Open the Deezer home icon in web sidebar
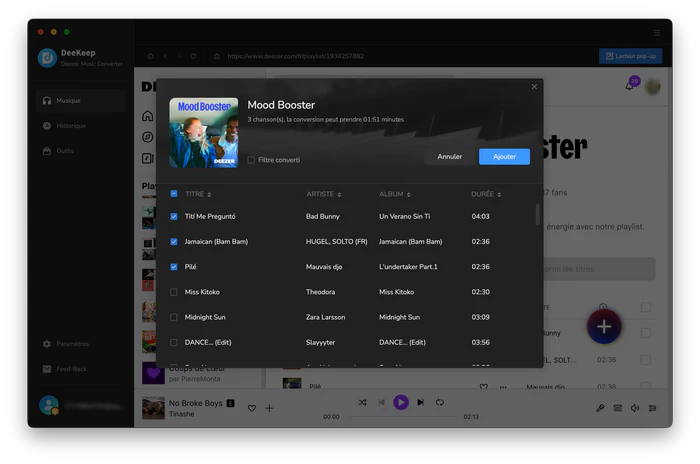 click(x=148, y=116)
